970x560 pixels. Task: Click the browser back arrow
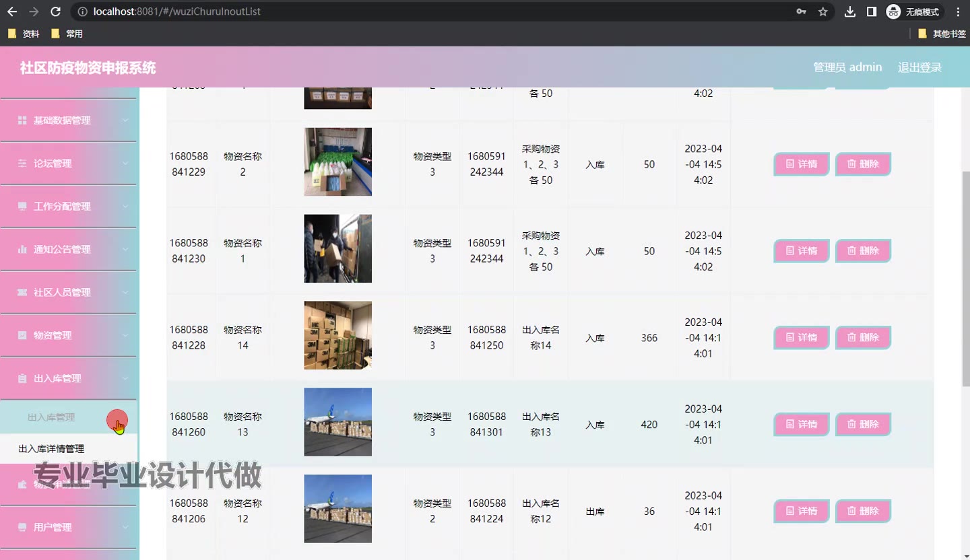click(12, 11)
